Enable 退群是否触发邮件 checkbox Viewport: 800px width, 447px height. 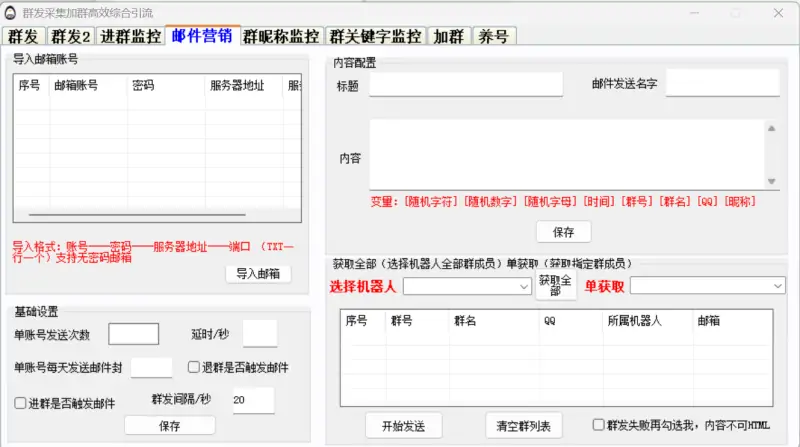coord(194,367)
